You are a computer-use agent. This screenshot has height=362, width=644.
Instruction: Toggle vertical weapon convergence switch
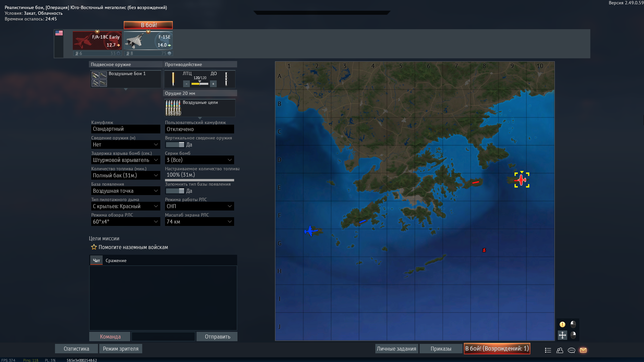[x=175, y=145]
